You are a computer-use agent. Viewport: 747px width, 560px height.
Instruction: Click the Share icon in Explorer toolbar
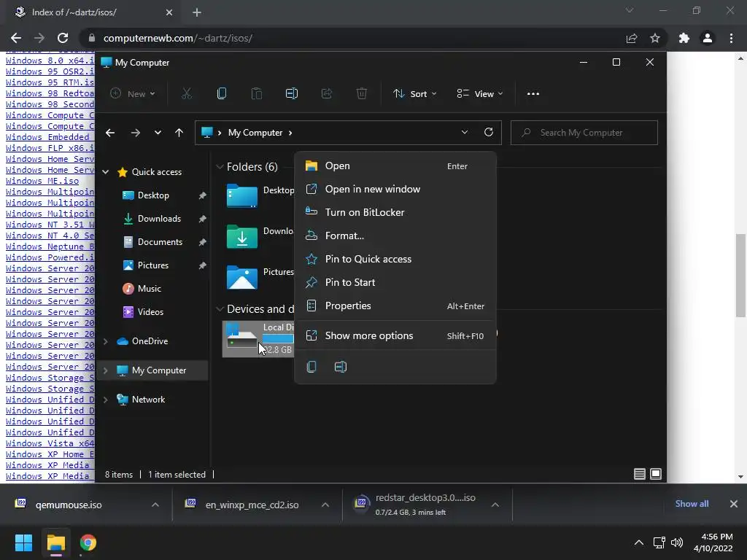click(326, 94)
